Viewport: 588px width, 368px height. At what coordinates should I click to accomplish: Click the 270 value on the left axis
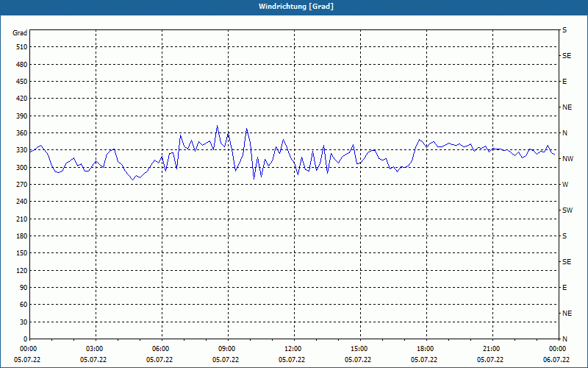[x=22, y=185]
